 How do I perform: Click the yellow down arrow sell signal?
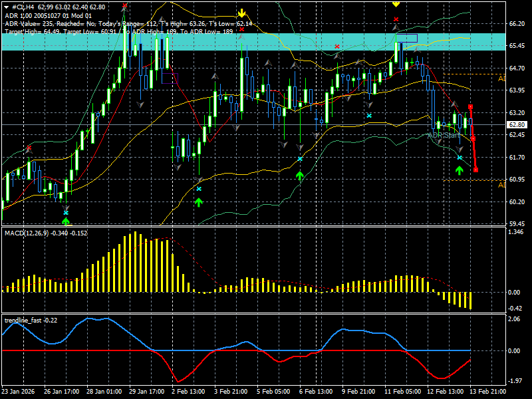241,13
